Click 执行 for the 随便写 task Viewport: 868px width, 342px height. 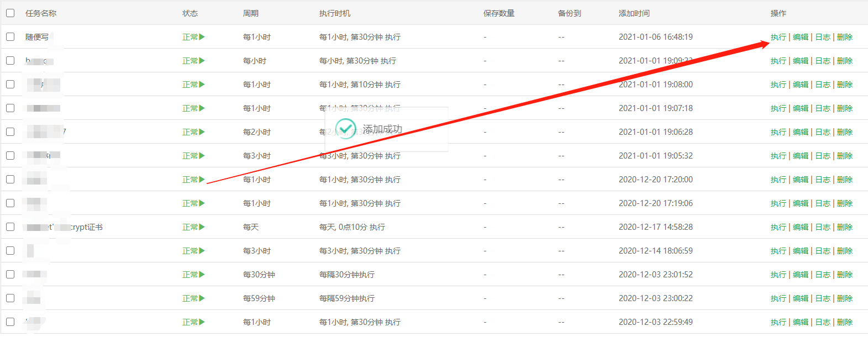pos(778,37)
